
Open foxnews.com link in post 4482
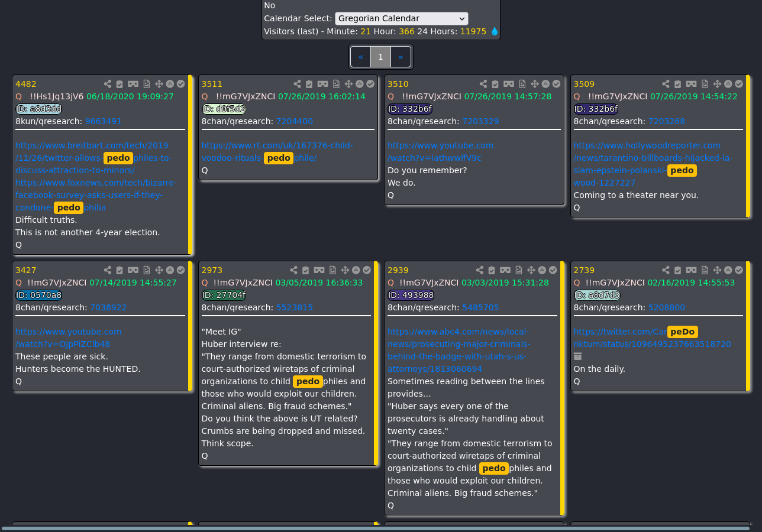[96, 195]
